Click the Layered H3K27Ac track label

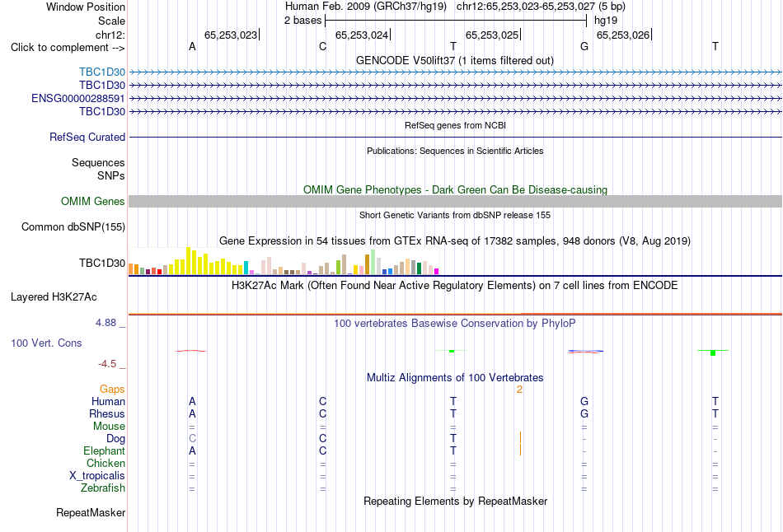pyautogui.click(x=54, y=297)
